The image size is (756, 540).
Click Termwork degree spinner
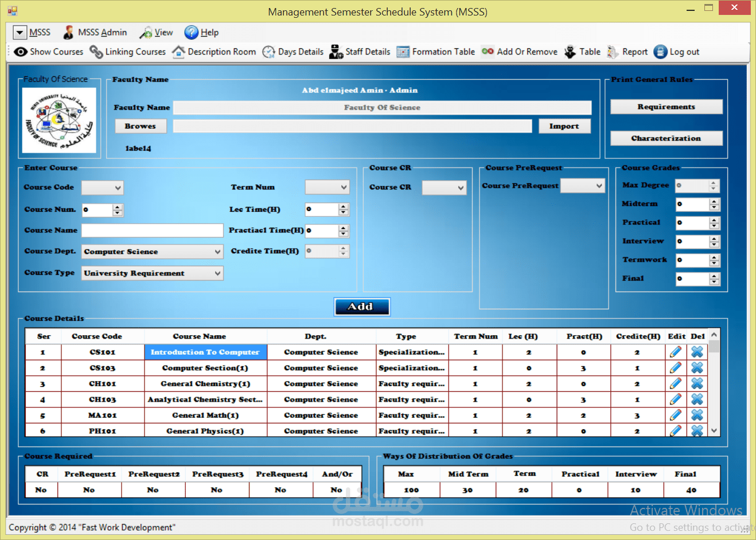coord(714,261)
